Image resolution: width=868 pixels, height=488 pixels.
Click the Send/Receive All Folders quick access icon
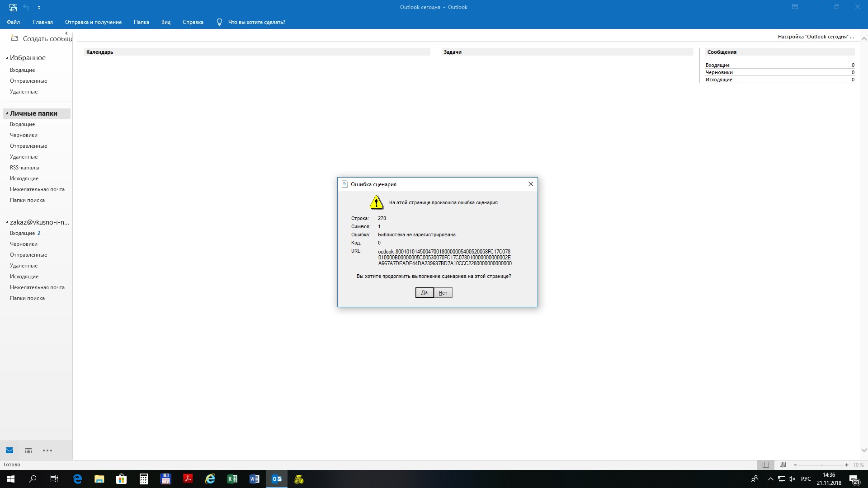(x=13, y=7)
